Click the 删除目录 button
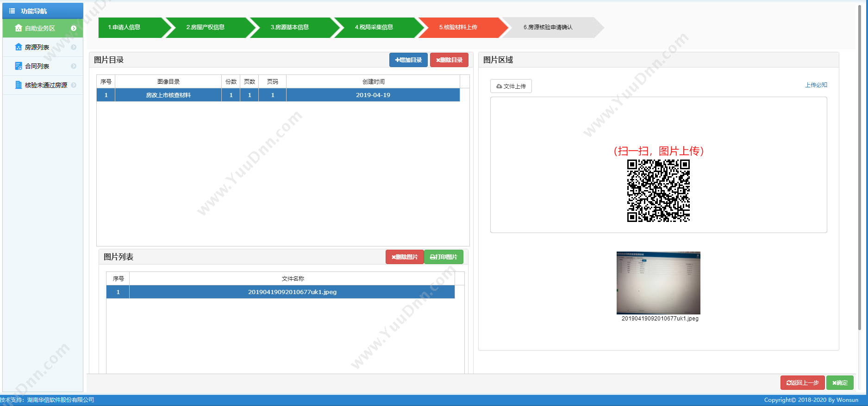 [449, 60]
